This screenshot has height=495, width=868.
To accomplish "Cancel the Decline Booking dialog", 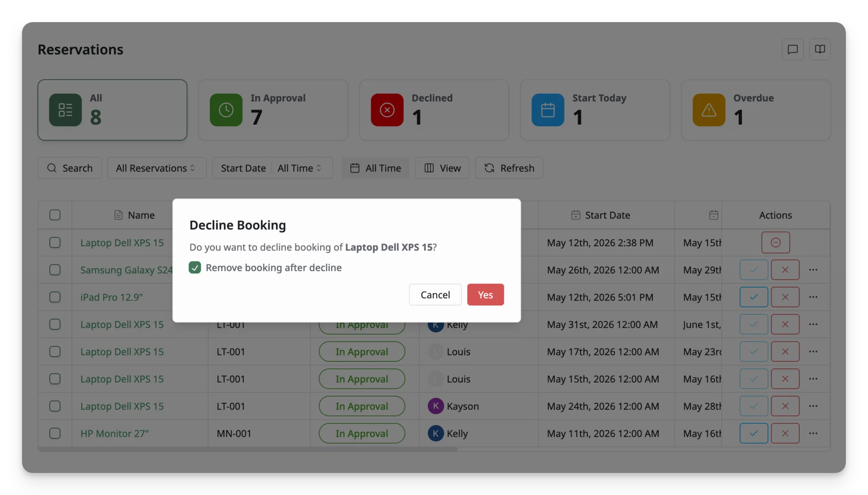I will [435, 295].
